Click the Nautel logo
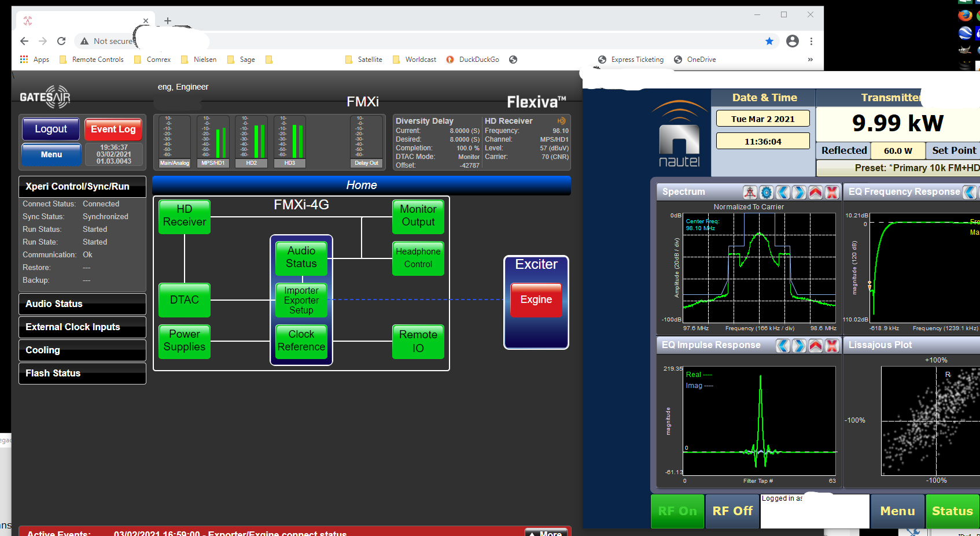Viewport: 980px width, 536px height. [x=679, y=136]
